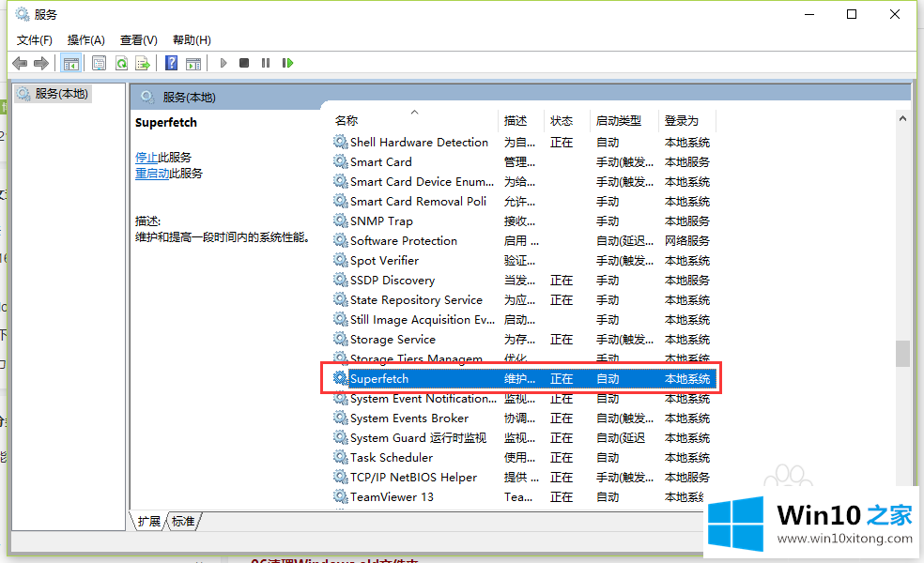
Task: Click gear icon next to SSDP Discovery
Action: point(340,280)
